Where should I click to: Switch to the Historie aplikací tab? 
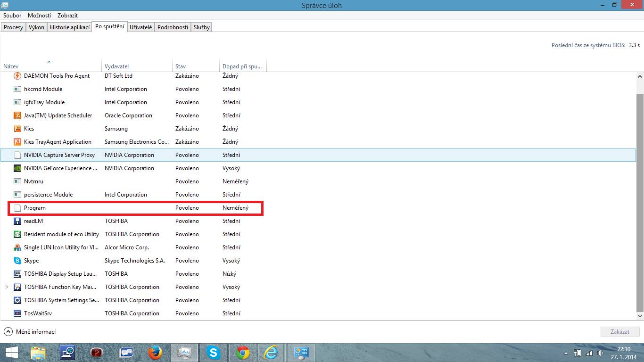[x=70, y=27]
